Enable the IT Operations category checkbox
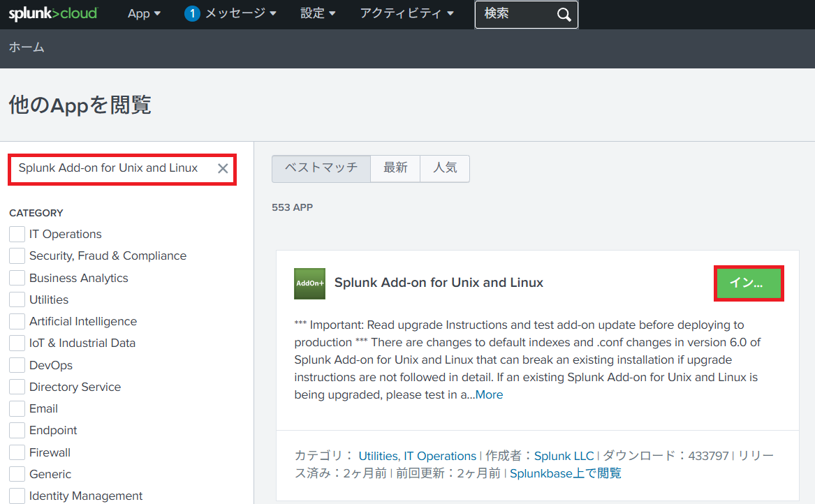This screenshot has width=815, height=504. 17,234
